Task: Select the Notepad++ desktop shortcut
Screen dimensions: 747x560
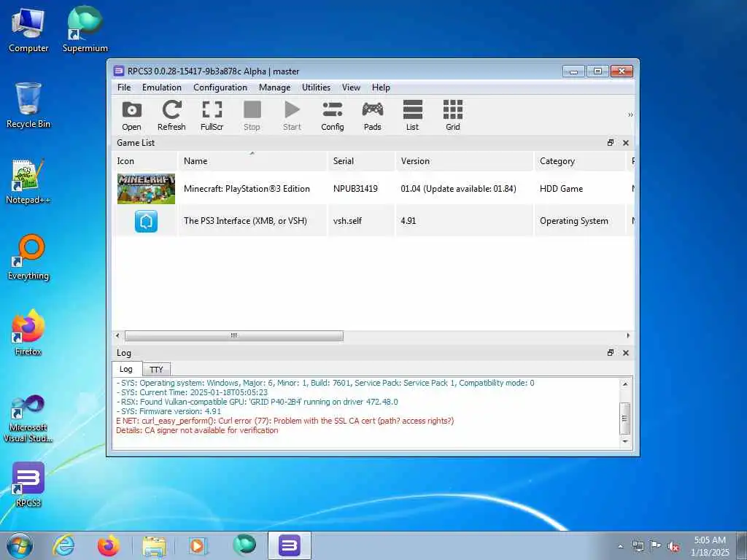Action: coord(28,182)
